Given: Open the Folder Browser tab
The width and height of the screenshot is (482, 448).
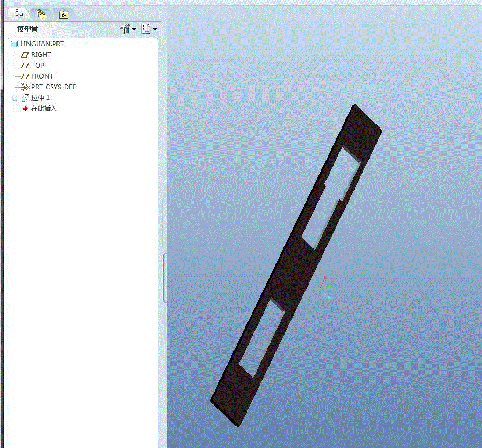Looking at the screenshot, I should 41,15.
